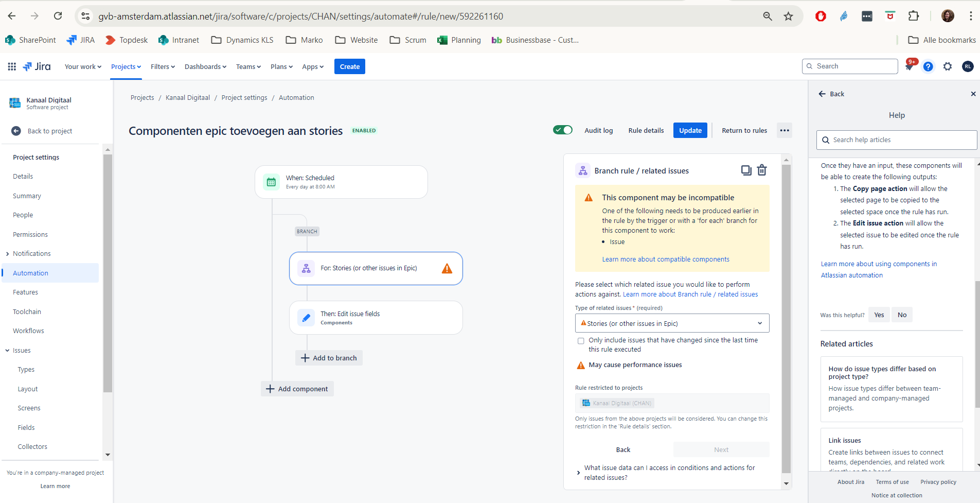Open Workflows in project settings
Viewport: 980px width, 503px height.
click(28, 331)
